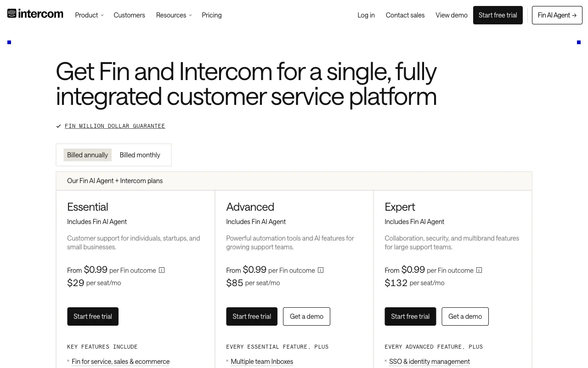Go to Pricing in the top navigation

(212, 15)
